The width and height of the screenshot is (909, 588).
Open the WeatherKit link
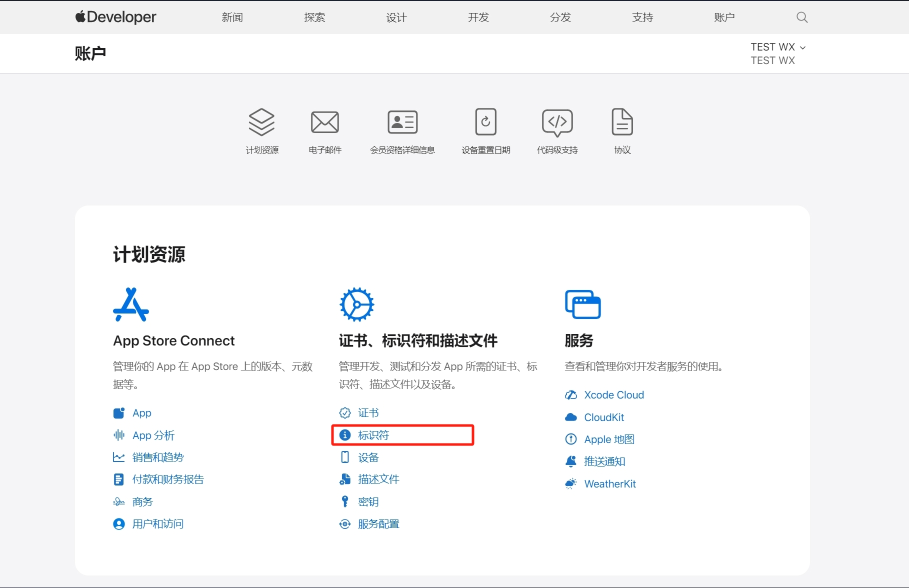click(610, 483)
